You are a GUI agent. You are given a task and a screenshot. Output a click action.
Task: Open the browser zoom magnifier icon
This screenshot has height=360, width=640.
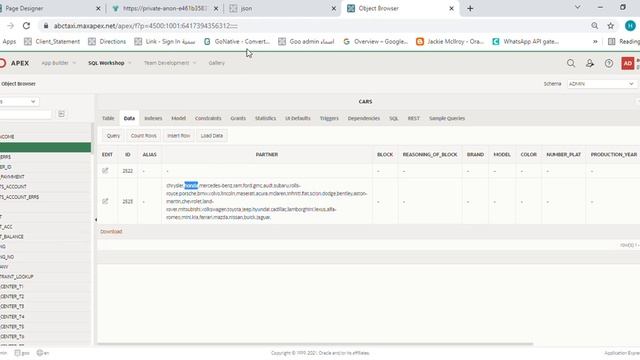[x=595, y=26]
